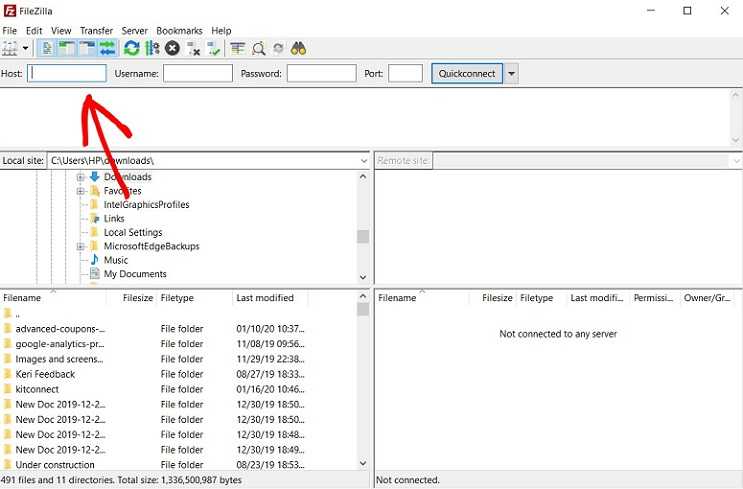This screenshot has height=489, width=743.
Task: Open the Local site path dropdown
Action: point(363,160)
